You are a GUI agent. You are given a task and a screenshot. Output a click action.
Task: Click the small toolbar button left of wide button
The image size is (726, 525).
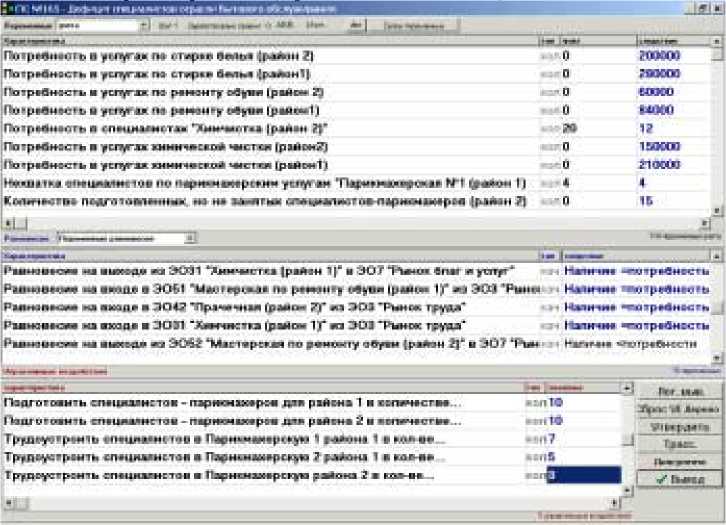pyautogui.click(x=356, y=25)
